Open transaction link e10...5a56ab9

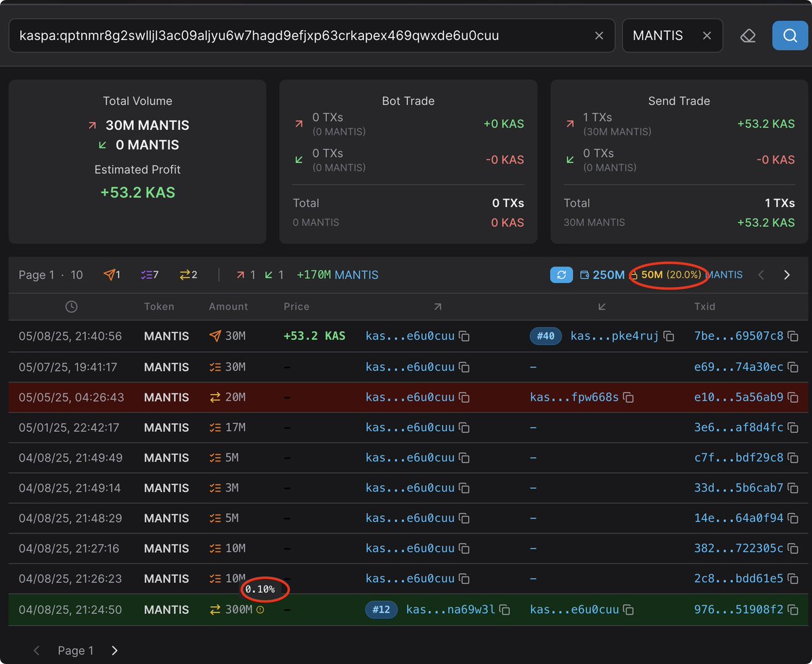[739, 397]
